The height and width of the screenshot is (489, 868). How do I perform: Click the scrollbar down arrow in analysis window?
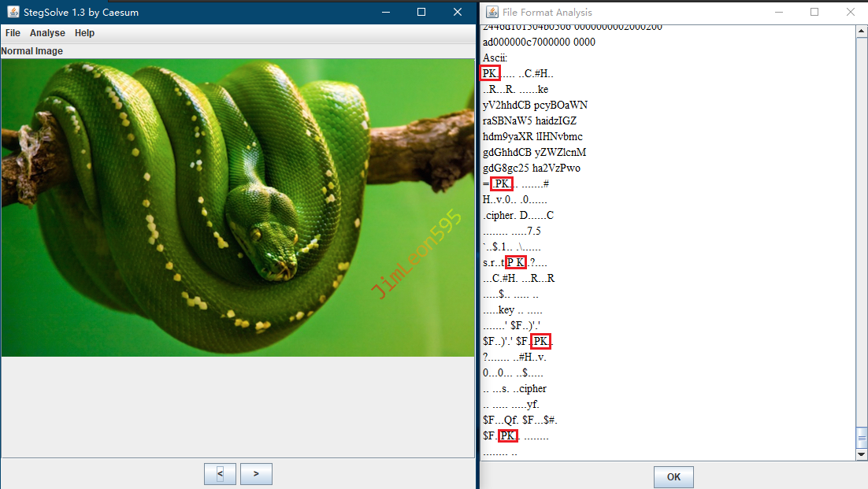[861, 454]
